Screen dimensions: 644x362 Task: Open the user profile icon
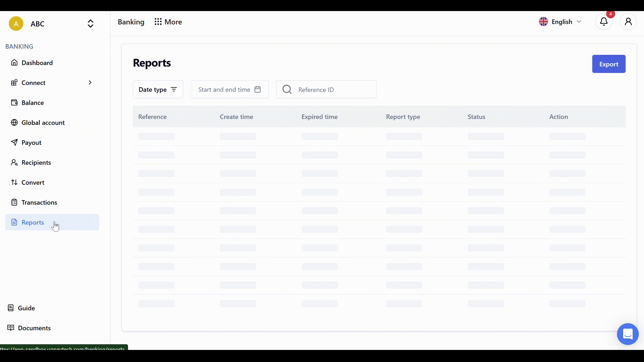tap(628, 22)
